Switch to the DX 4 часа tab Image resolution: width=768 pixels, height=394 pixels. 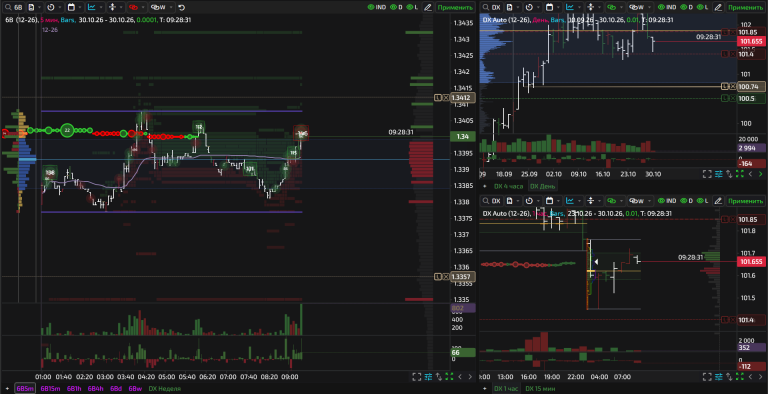[508, 186]
